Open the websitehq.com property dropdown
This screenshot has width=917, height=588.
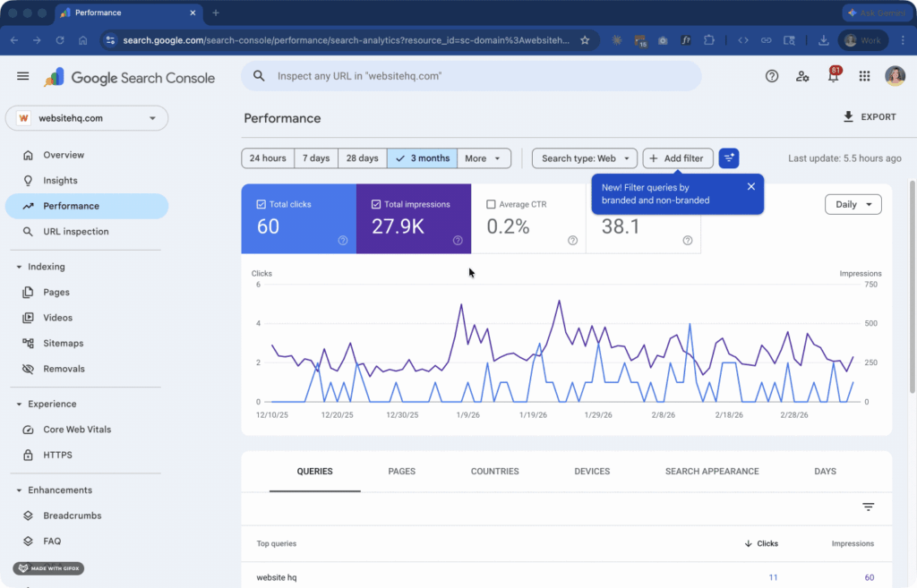tap(87, 118)
